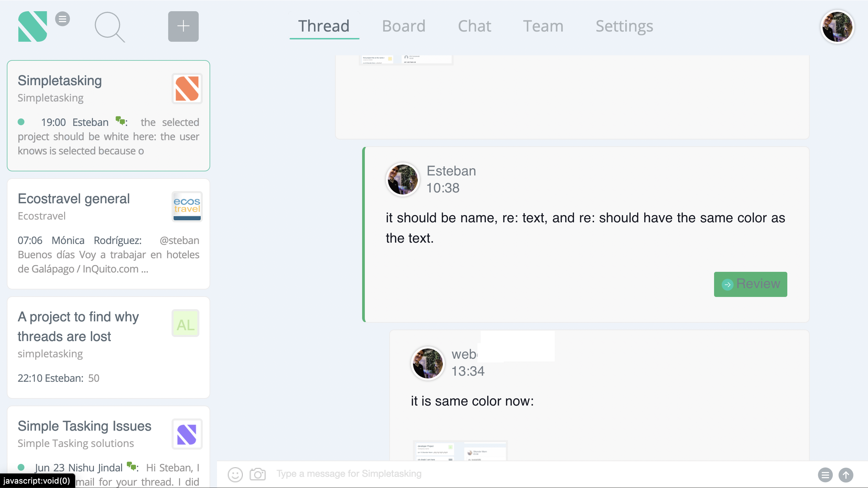Viewport: 868px width, 488px height.
Task: Open the screenshot thumbnail under 'it is same color now'
Action: (x=460, y=450)
